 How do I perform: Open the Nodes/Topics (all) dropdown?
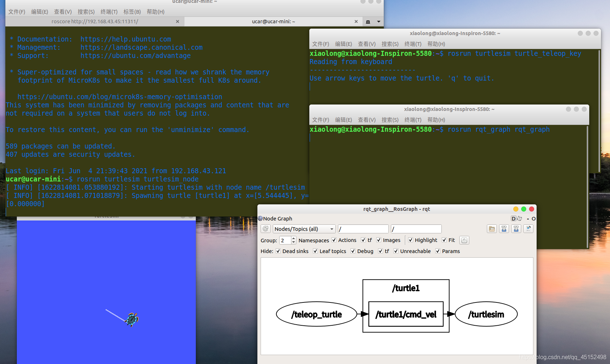tap(304, 229)
